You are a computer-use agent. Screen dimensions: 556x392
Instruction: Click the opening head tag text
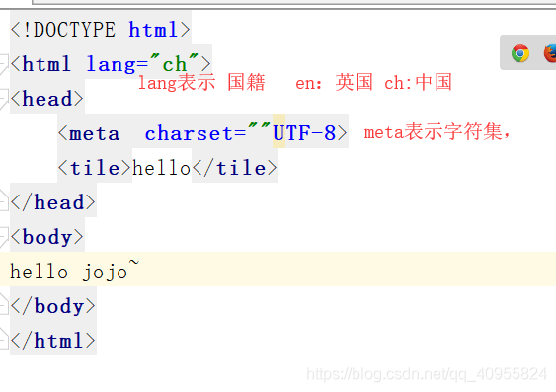click(x=46, y=99)
